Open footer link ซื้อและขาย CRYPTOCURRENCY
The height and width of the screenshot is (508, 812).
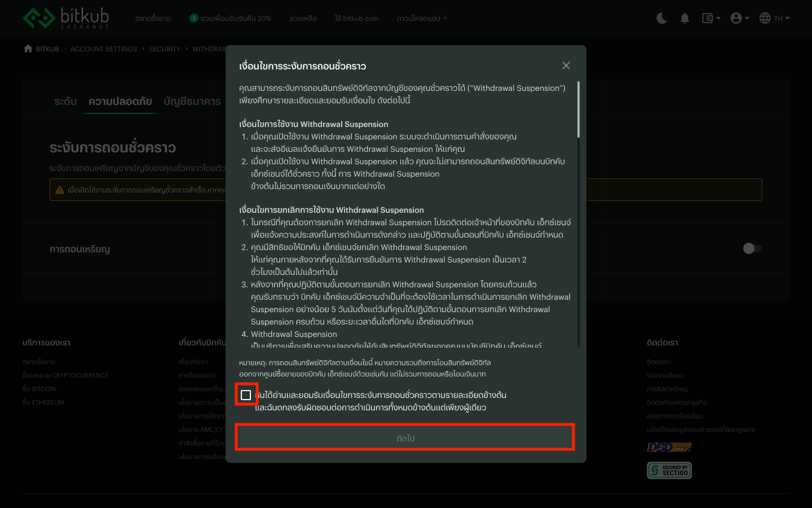(65, 375)
